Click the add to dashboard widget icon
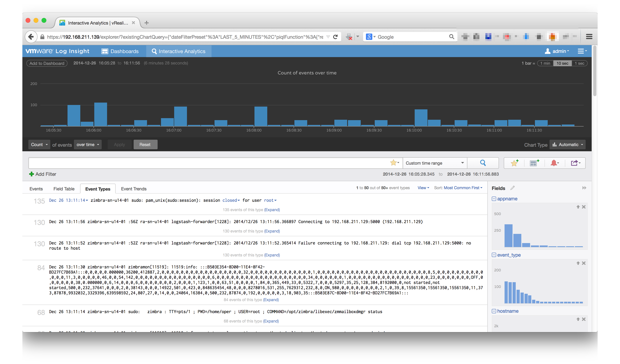620x364 pixels. tap(534, 163)
